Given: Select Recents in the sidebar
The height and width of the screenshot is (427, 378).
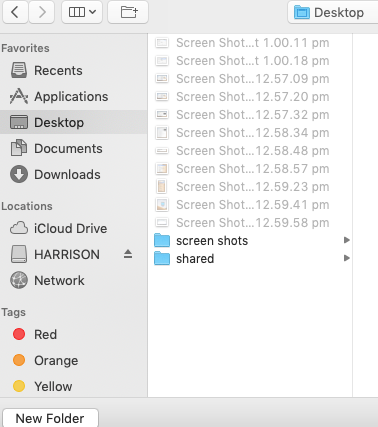Looking at the screenshot, I should tap(73, 71).
